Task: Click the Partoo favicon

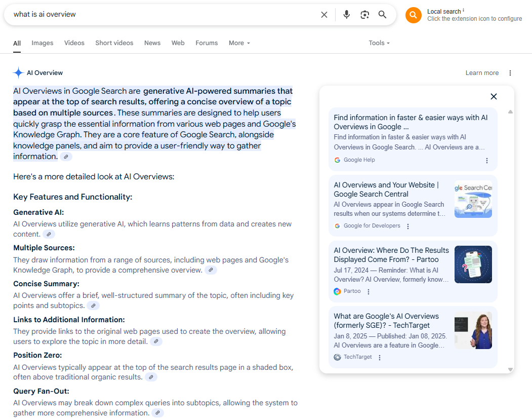Action: click(337, 291)
